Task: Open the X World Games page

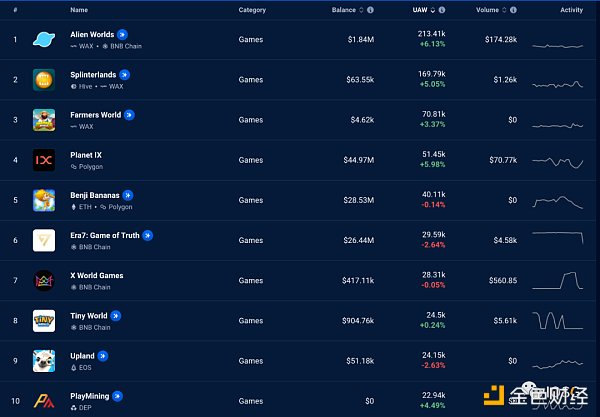Action: [x=97, y=275]
